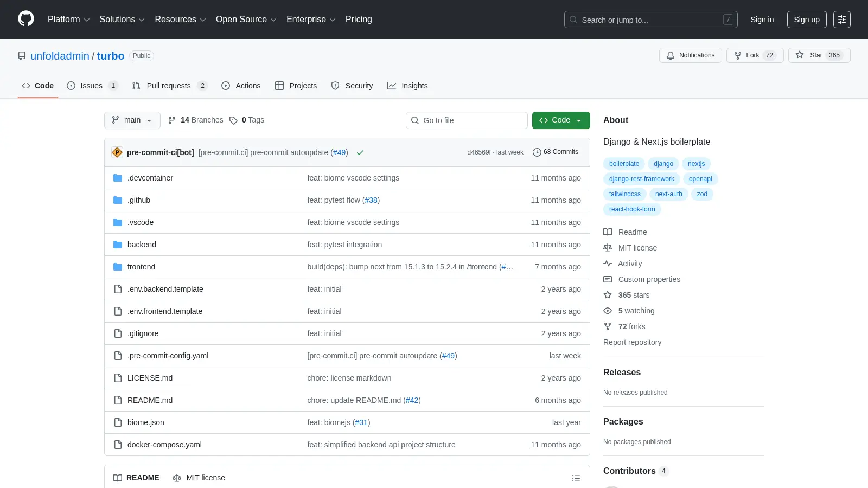Viewport: 868px width, 488px height.
Task: Click the folder icon beside frontend
Action: [118, 267]
